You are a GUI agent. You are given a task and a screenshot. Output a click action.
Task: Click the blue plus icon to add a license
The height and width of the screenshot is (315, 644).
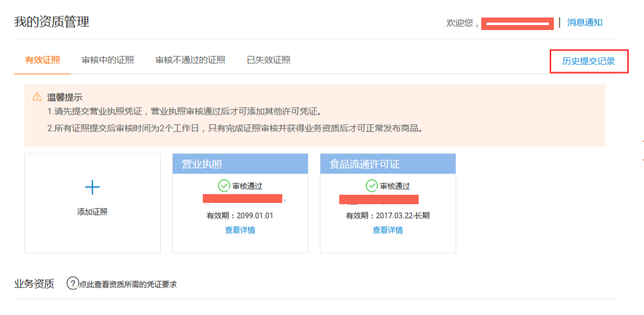tap(92, 187)
